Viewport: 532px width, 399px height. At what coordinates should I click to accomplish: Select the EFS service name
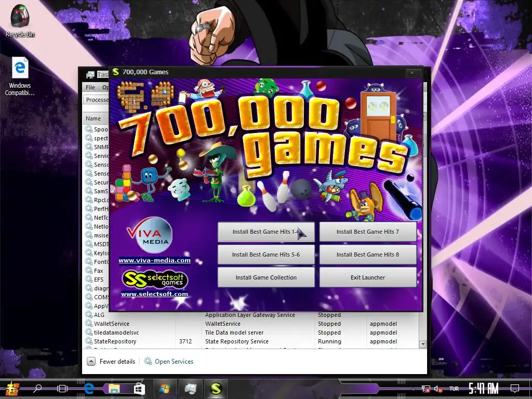coord(99,280)
